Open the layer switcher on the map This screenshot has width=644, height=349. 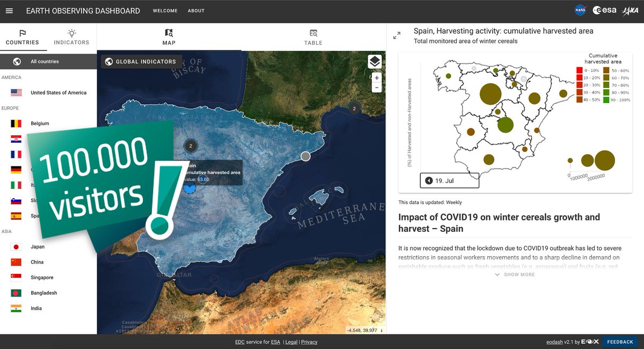coord(375,62)
